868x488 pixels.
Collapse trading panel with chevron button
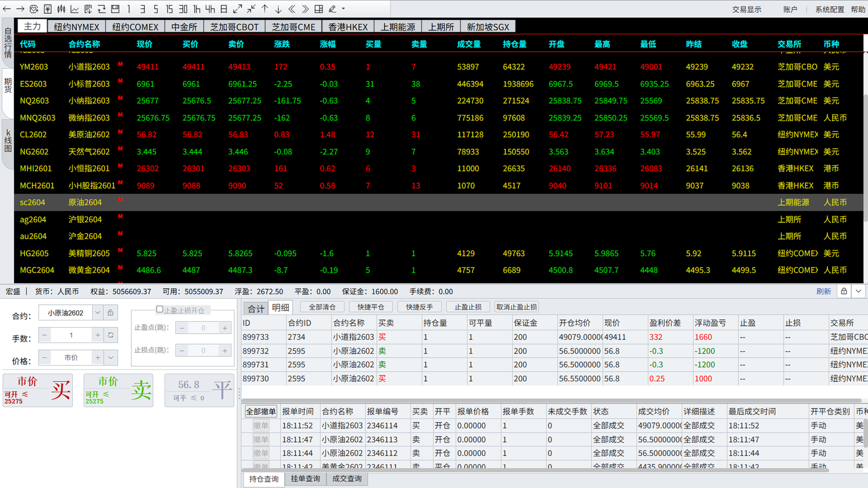coord(859,292)
